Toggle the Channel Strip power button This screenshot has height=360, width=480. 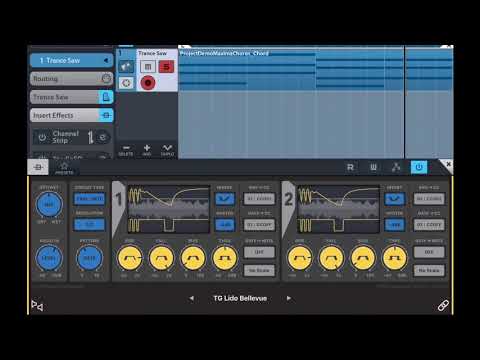tap(42, 137)
